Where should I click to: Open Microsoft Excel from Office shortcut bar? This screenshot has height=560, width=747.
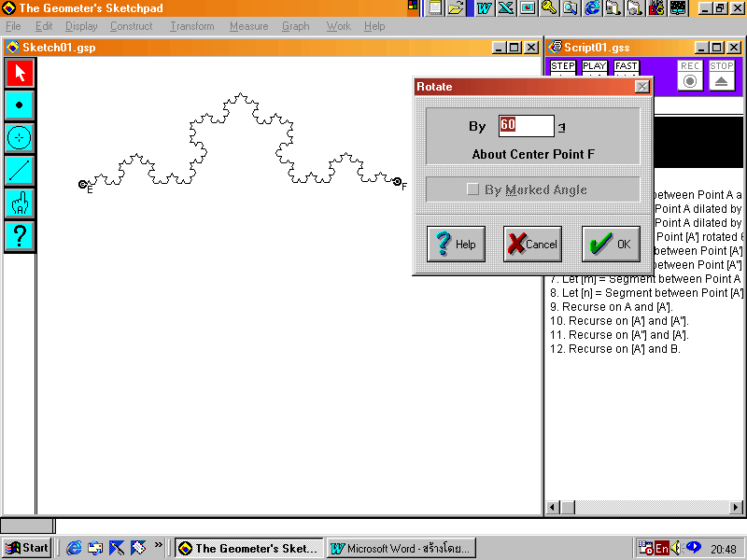[x=506, y=7]
